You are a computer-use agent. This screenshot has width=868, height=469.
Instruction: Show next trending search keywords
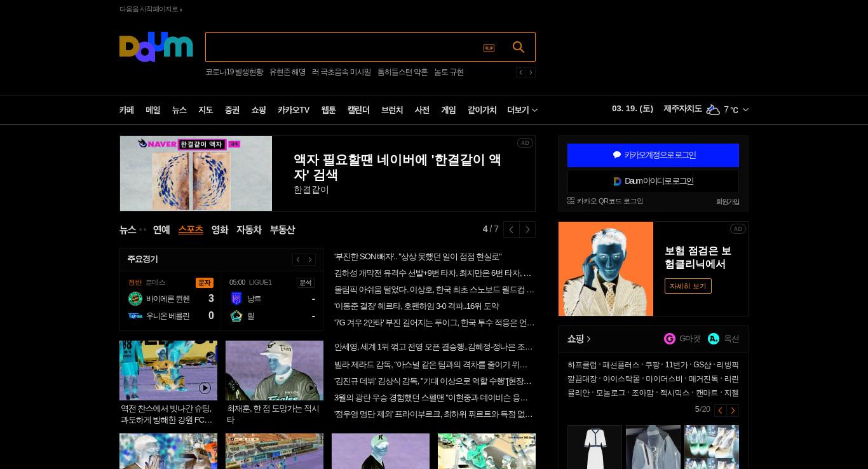531,72
